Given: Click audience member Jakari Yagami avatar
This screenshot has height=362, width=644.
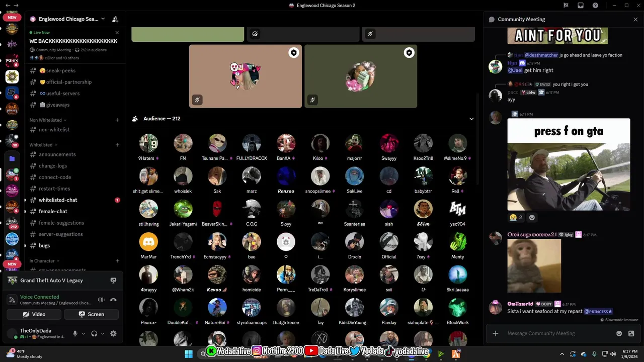Looking at the screenshot, I should coord(183,209).
